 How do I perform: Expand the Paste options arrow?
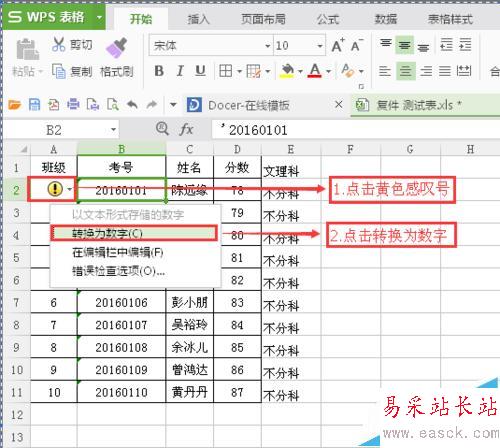click(x=41, y=72)
